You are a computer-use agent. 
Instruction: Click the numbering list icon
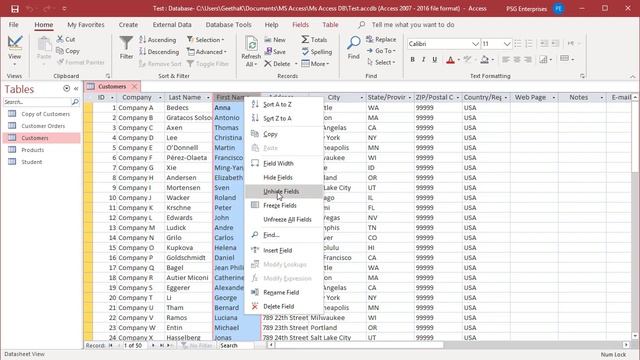(x=529, y=44)
